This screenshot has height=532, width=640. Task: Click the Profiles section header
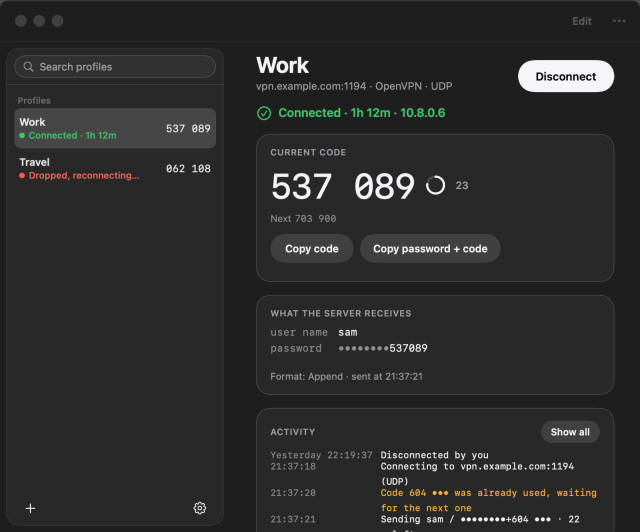(x=34, y=100)
